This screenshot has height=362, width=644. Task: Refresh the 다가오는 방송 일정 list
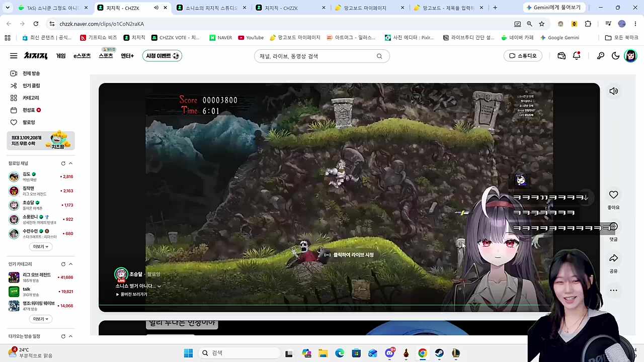[63, 336]
